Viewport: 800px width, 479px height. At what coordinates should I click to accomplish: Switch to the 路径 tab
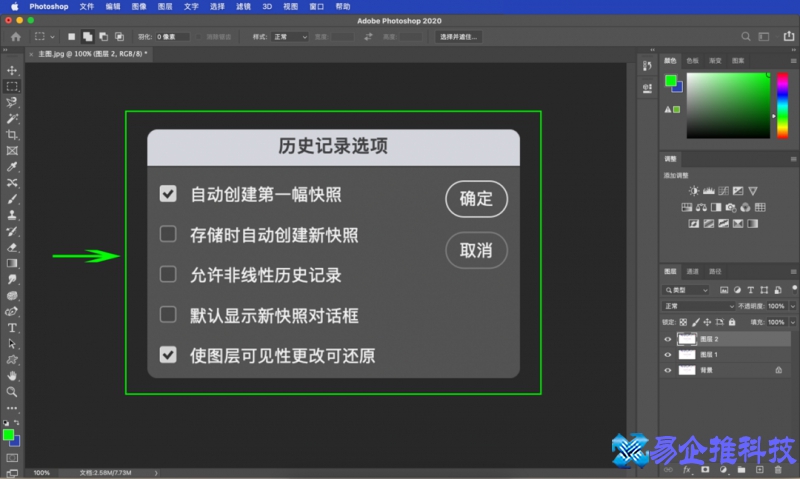tap(715, 271)
